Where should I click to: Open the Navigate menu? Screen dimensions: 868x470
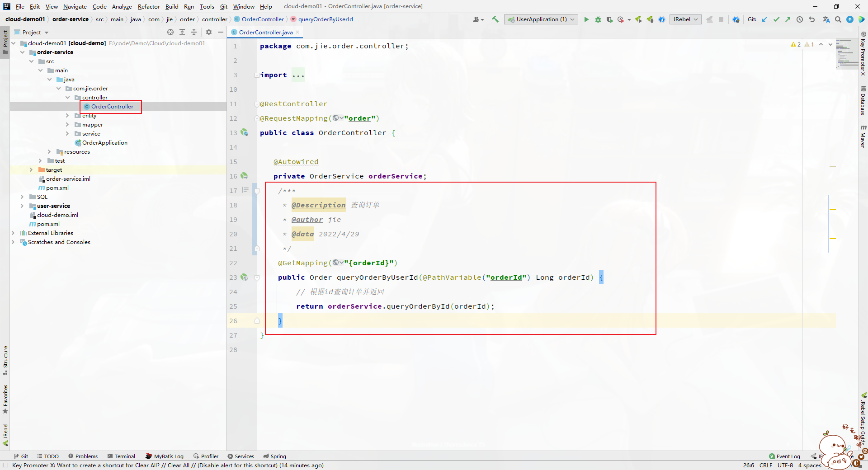point(75,6)
